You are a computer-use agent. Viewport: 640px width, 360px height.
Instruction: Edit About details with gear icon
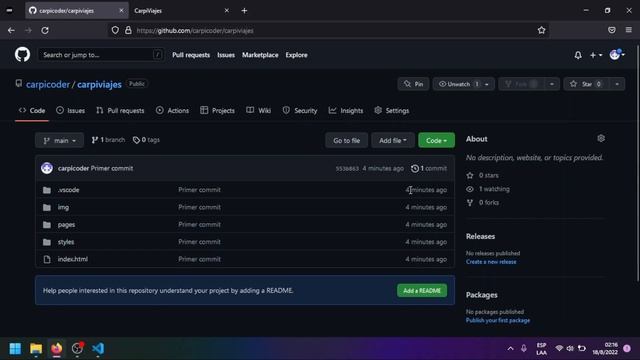[x=601, y=139]
